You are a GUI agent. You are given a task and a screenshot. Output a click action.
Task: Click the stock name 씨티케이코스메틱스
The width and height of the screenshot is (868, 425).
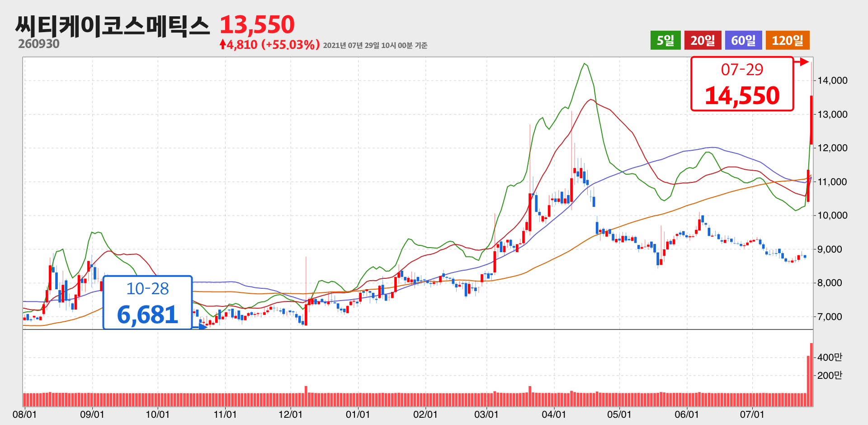click(113, 25)
